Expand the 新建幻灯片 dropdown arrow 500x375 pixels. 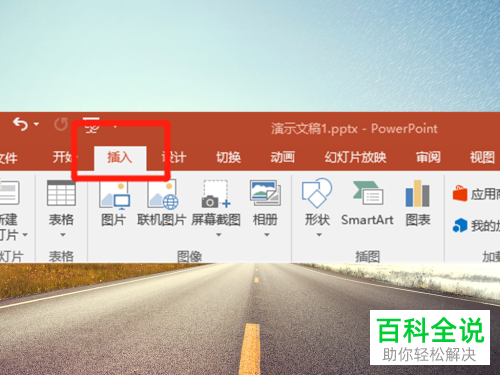(x=25, y=235)
